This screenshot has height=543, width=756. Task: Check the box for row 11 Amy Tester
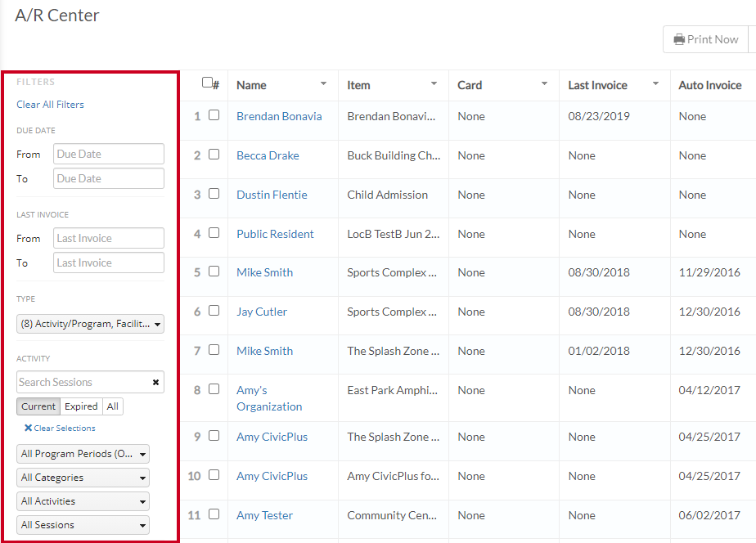click(214, 514)
